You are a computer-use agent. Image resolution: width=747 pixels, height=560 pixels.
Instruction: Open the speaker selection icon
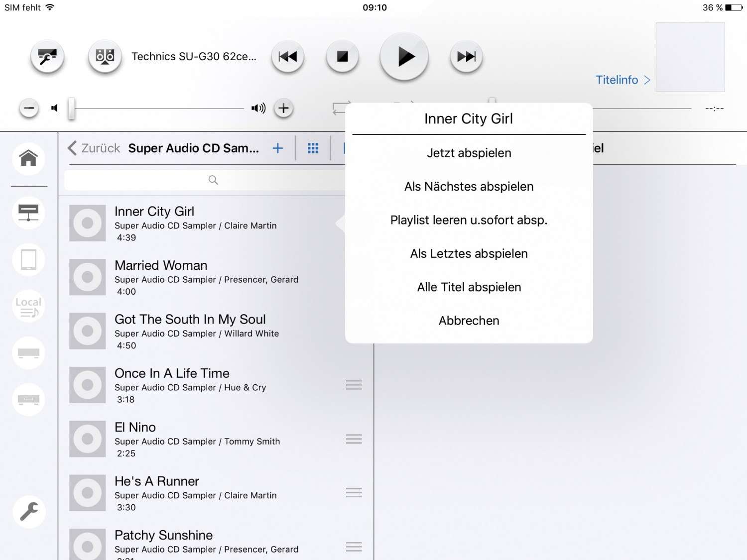[x=105, y=57]
